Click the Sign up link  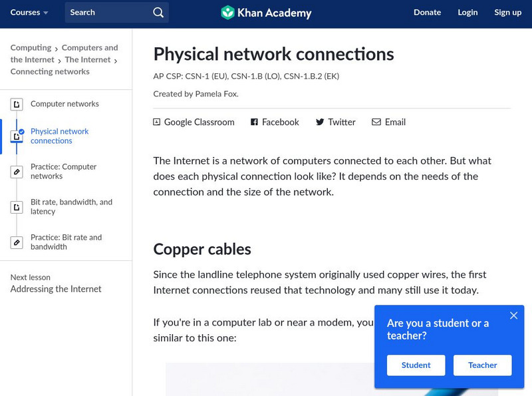507,12
